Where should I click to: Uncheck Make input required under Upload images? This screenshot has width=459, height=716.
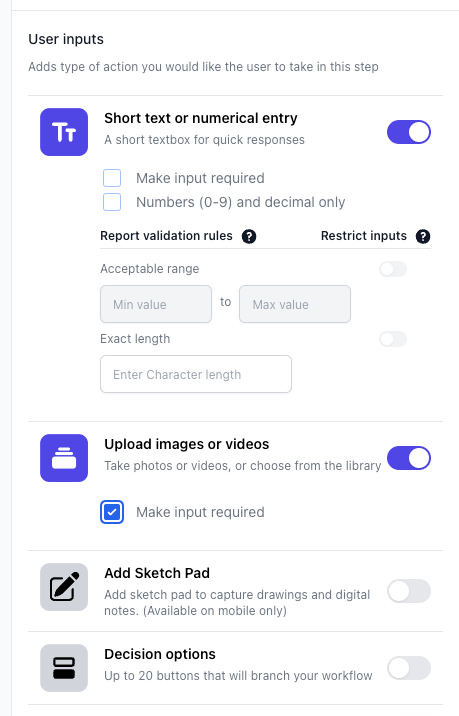[112, 512]
